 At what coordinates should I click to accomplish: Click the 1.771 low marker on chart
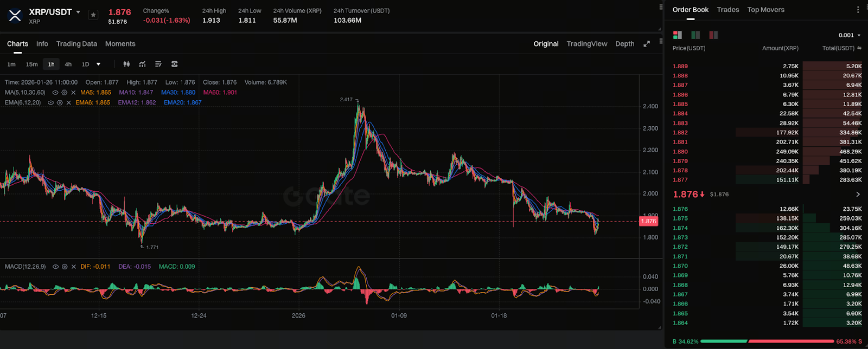[x=152, y=247]
